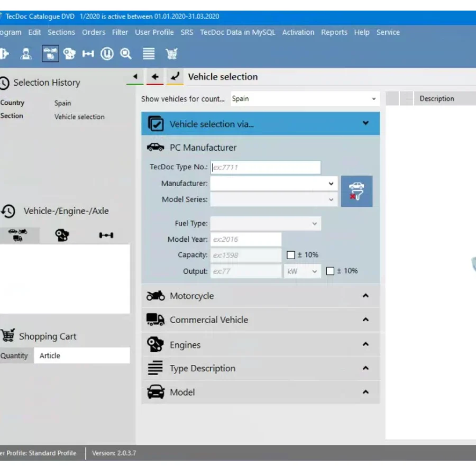The image size is (476, 476).
Task: Expand the Commercial Vehicle section chevron
Action: 366,319
